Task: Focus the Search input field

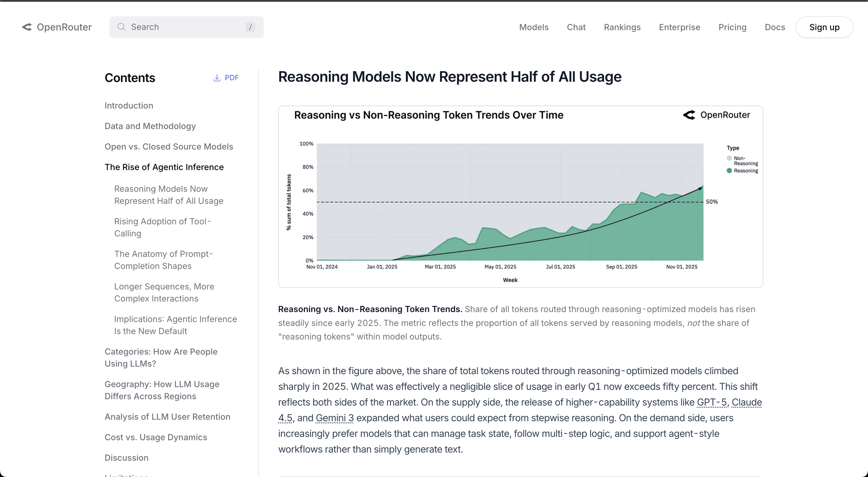Action: click(x=185, y=27)
